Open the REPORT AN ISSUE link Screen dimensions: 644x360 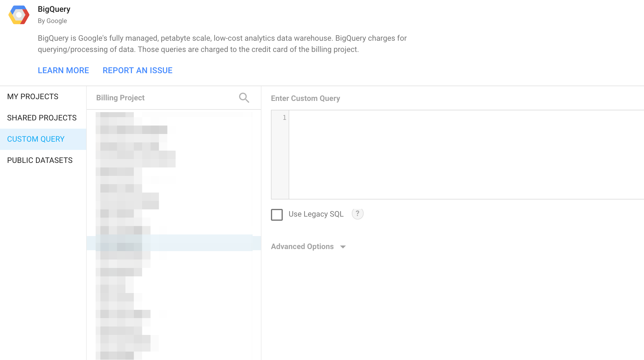[138, 71]
